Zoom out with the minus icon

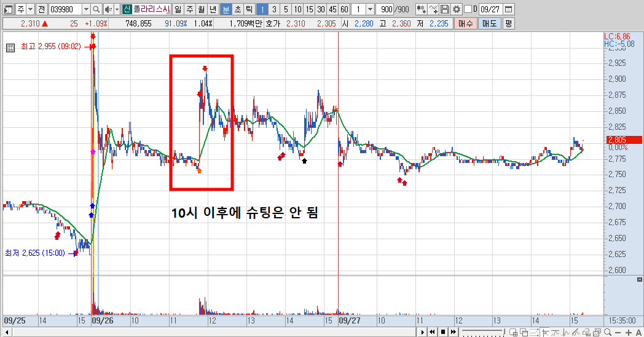pyautogui.click(x=618, y=333)
